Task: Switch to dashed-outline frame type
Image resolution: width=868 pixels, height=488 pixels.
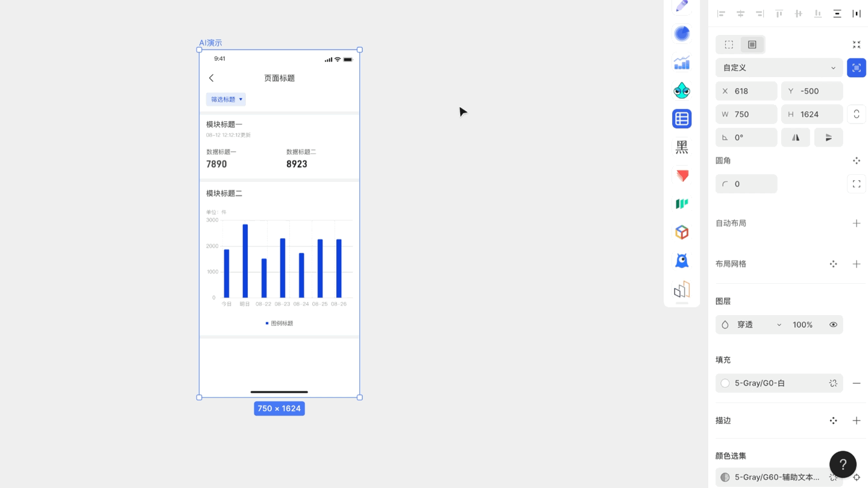Action: 729,45
